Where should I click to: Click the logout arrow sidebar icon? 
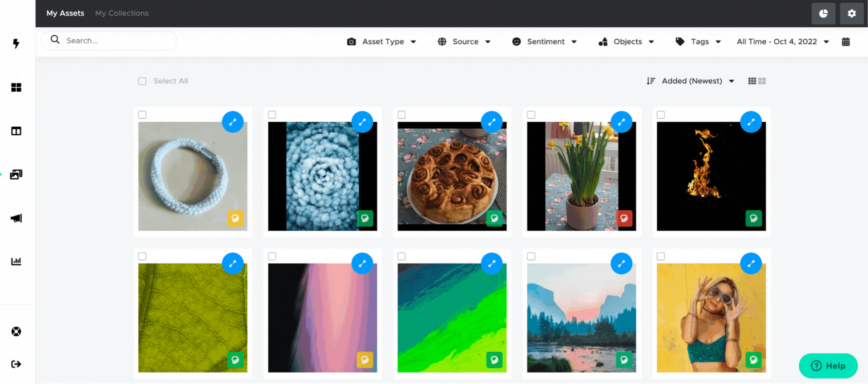(x=16, y=364)
